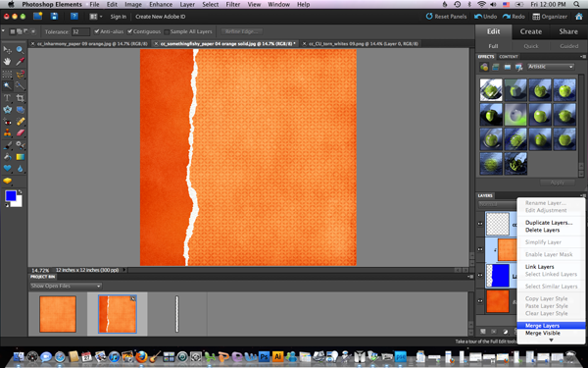This screenshot has height=368, width=588.
Task: Click the Undo button
Action: [x=486, y=17]
